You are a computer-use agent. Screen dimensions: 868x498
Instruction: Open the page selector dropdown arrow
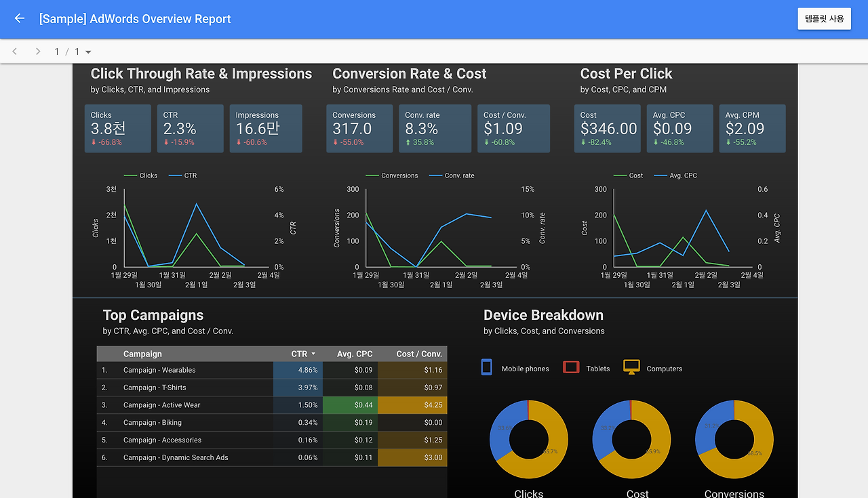[88, 52]
